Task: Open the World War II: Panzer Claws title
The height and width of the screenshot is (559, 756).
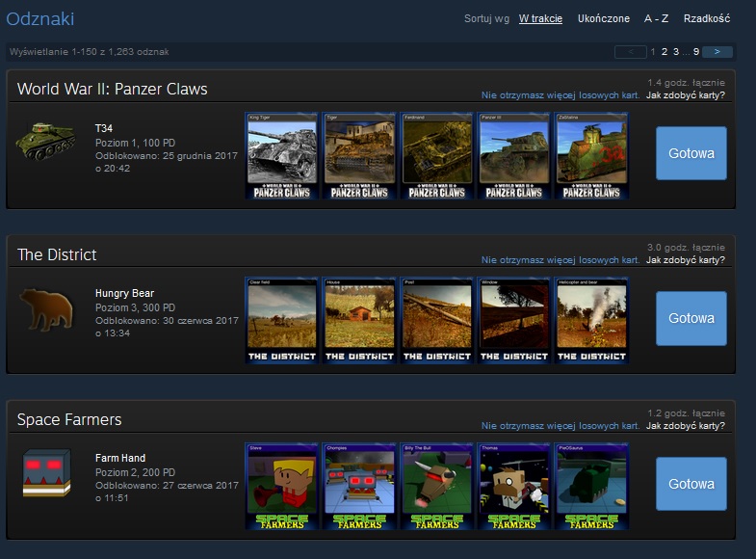Action: [113, 89]
